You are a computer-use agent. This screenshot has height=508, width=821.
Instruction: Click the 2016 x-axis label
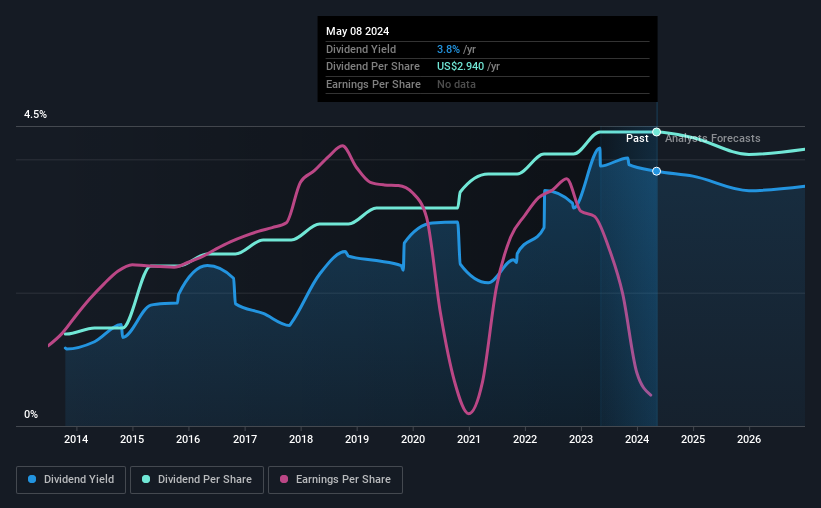pos(188,439)
